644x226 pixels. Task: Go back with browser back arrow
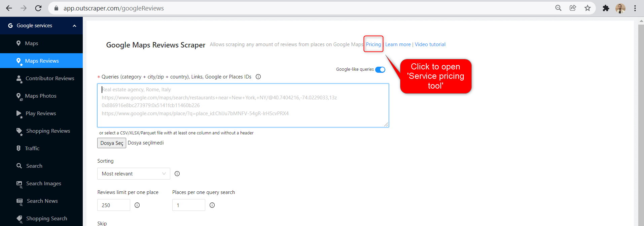pyautogui.click(x=9, y=8)
